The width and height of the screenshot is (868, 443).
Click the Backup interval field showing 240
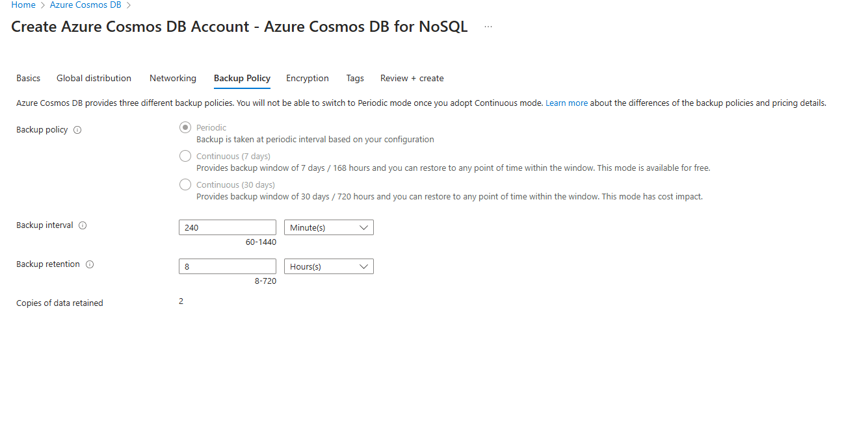(228, 227)
